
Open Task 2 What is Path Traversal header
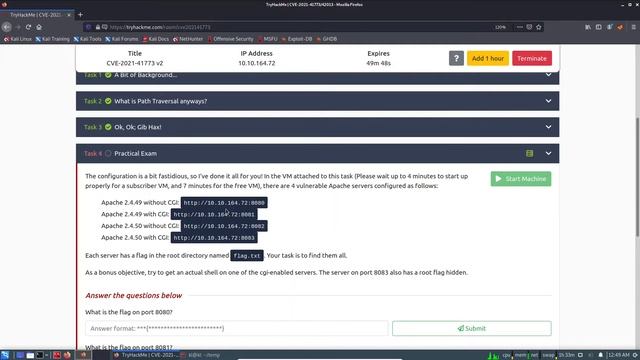(317, 101)
